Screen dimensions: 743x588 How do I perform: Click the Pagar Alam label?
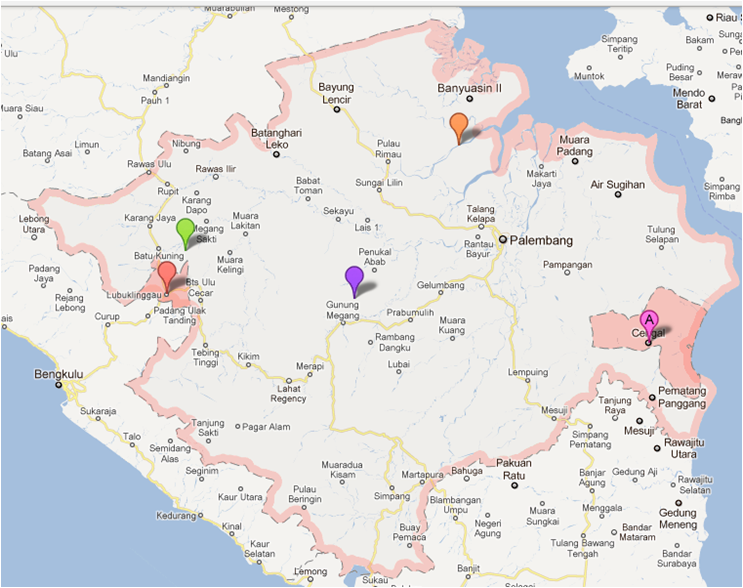coord(266,427)
